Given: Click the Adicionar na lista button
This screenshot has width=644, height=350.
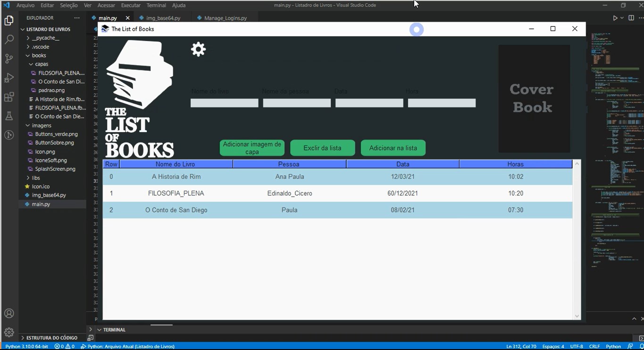Looking at the screenshot, I should click(x=393, y=148).
